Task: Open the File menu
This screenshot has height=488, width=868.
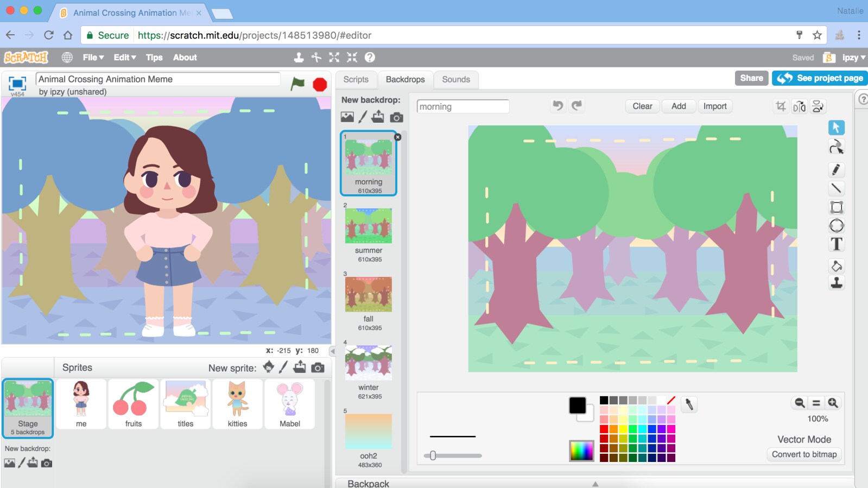Action: click(93, 57)
